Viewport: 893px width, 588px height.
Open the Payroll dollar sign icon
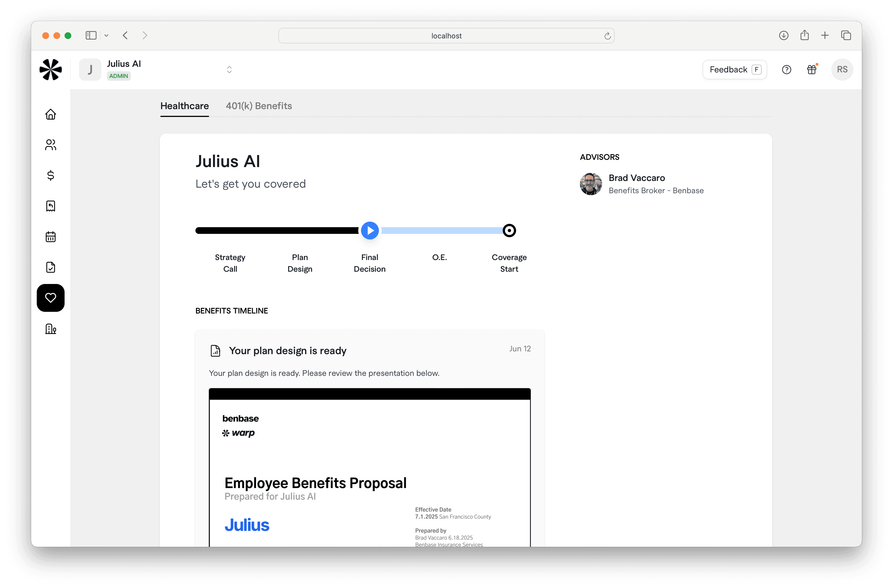(x=50, y=175)
